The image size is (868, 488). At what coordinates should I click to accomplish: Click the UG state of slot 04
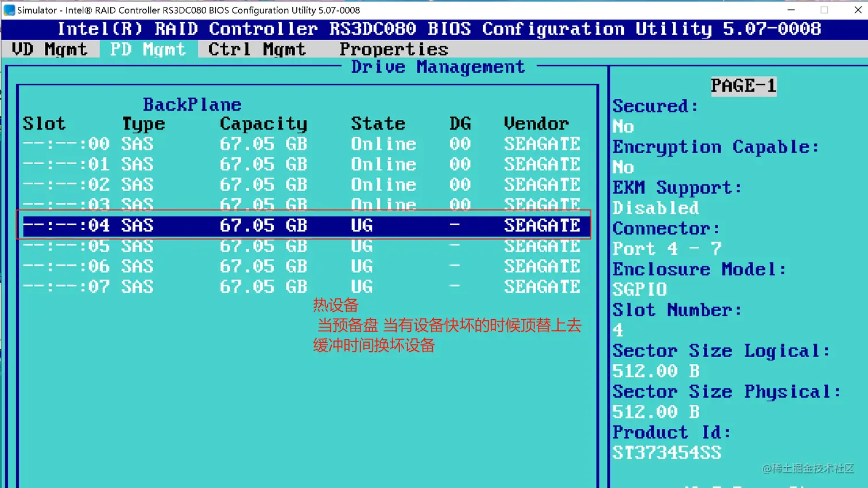(362, 225)
